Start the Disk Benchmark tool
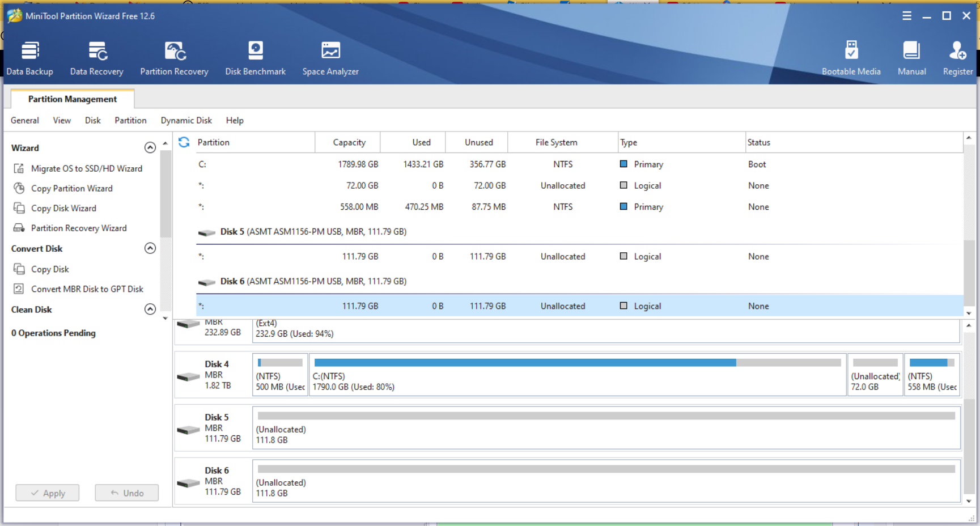 pos(255,58)
